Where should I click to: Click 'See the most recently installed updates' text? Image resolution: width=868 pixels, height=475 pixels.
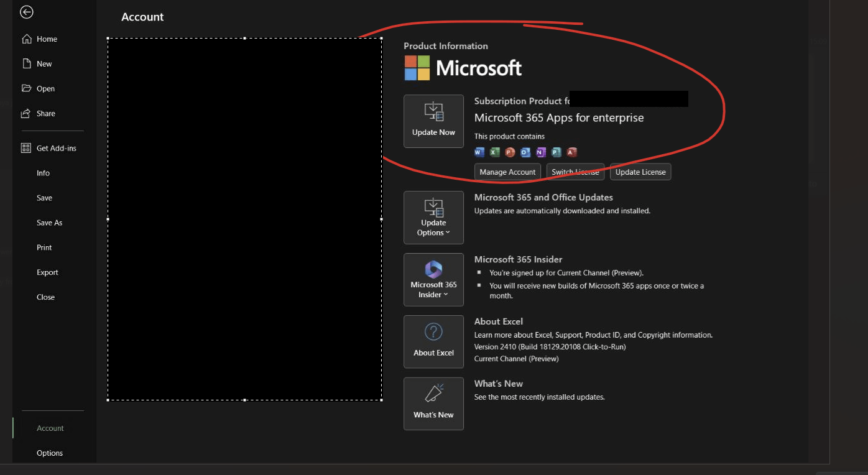point(540,397)
